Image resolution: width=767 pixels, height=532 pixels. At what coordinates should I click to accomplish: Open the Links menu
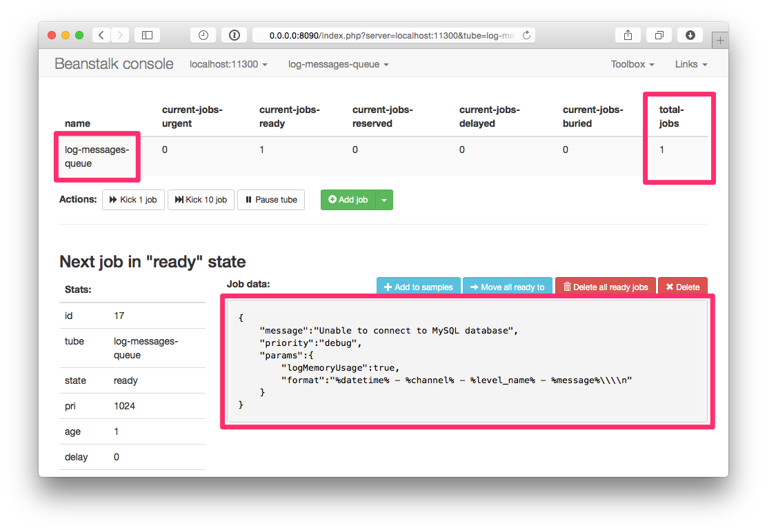(x=690, y=63)
